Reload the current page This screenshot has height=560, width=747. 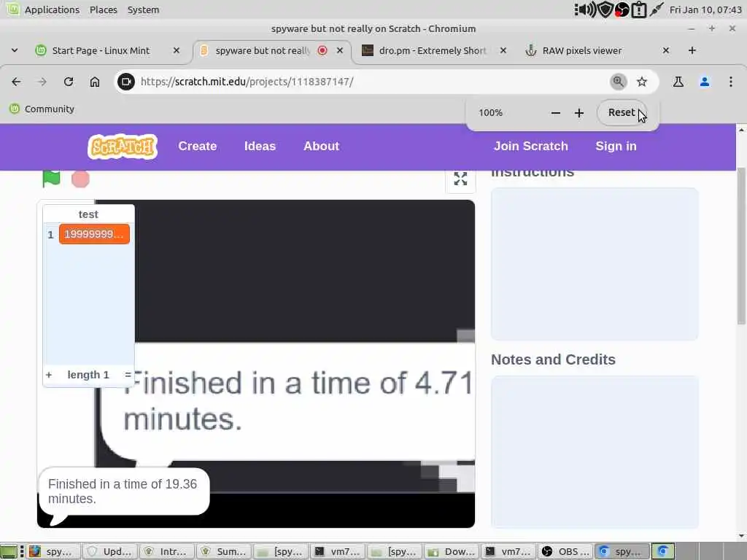(x=69, y=82)
